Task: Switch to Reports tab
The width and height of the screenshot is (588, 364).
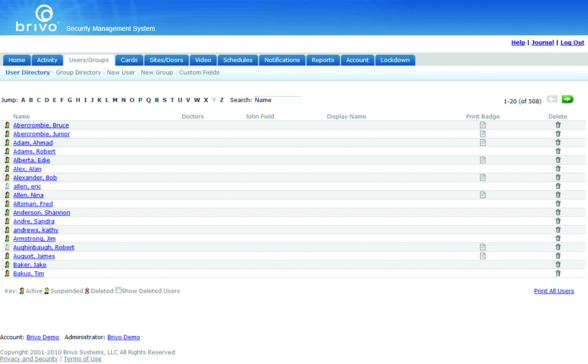Action: pyautogui.click(x=323, y=60)
